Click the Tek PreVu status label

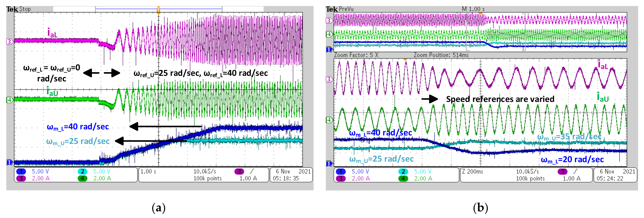pyautogui.click(x=339, y=9)
